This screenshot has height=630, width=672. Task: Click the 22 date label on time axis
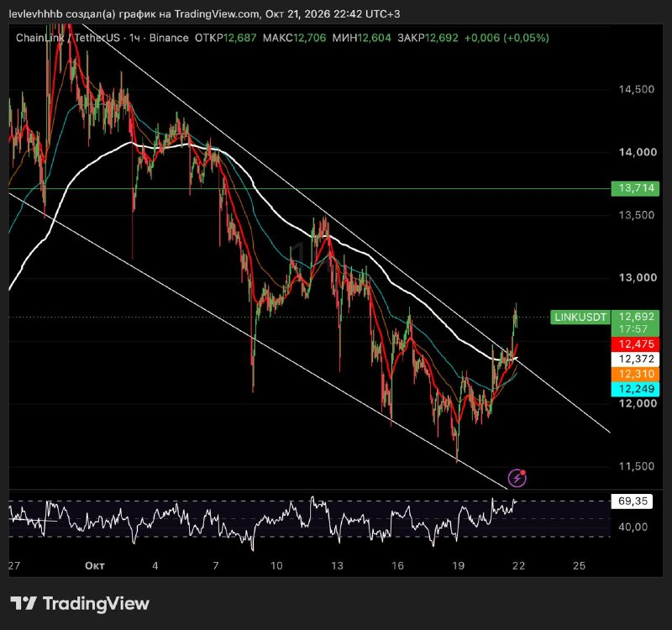point(518,565)
